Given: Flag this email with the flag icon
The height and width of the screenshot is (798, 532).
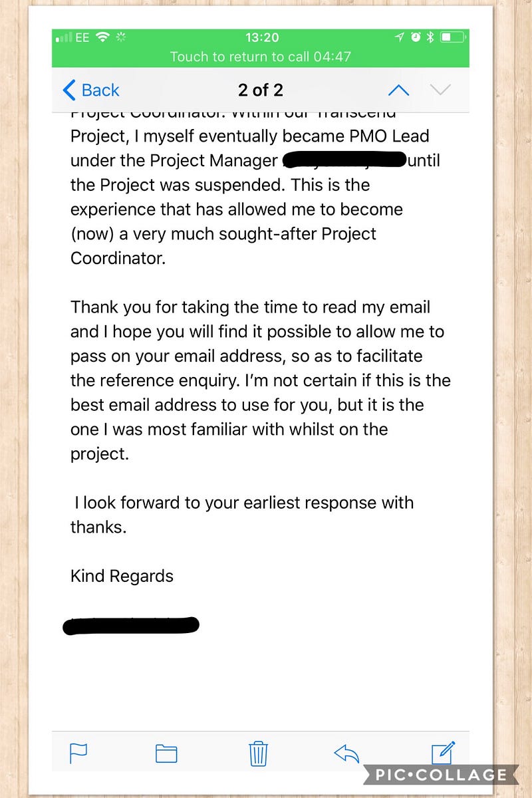Looking at the screenshot, I should [x=78, y=753].
